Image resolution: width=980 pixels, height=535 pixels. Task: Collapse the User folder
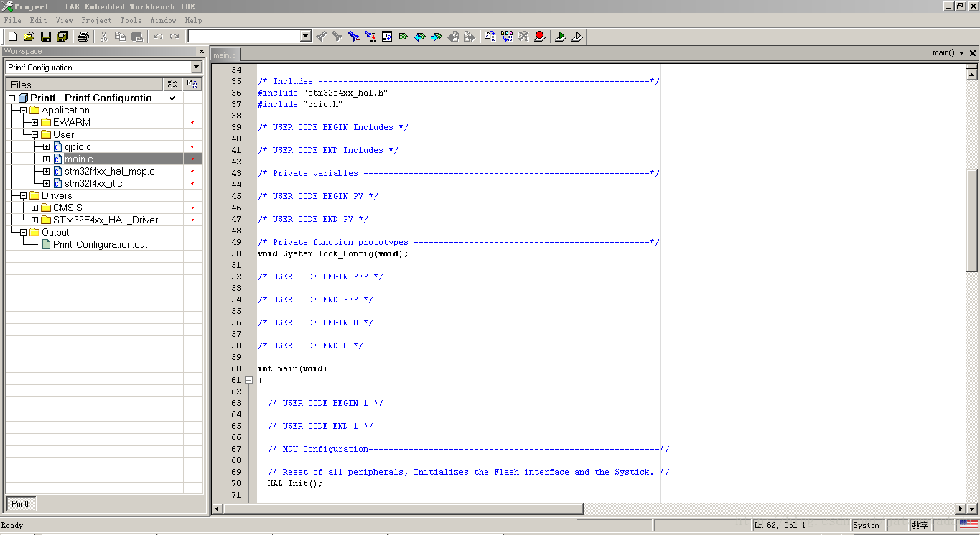(34, 134)
